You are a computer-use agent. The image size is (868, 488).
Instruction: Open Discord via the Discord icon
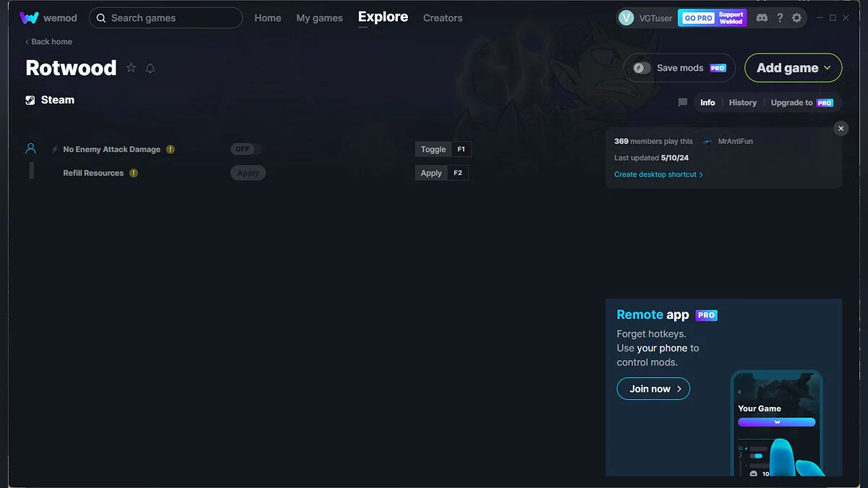click(x=762, y=18)
